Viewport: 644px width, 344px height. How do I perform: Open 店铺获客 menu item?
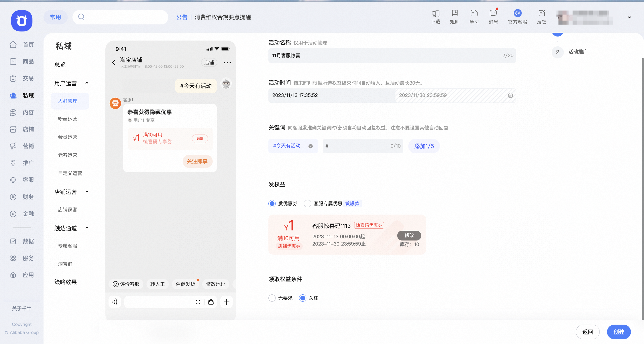(67, 210)
